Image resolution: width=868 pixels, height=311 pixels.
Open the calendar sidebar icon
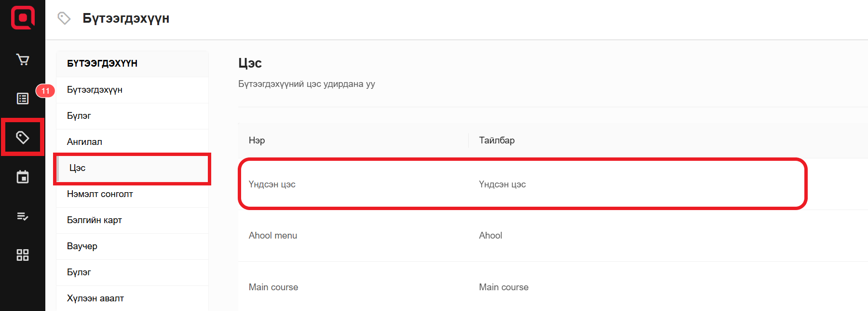tap(23, 177)
